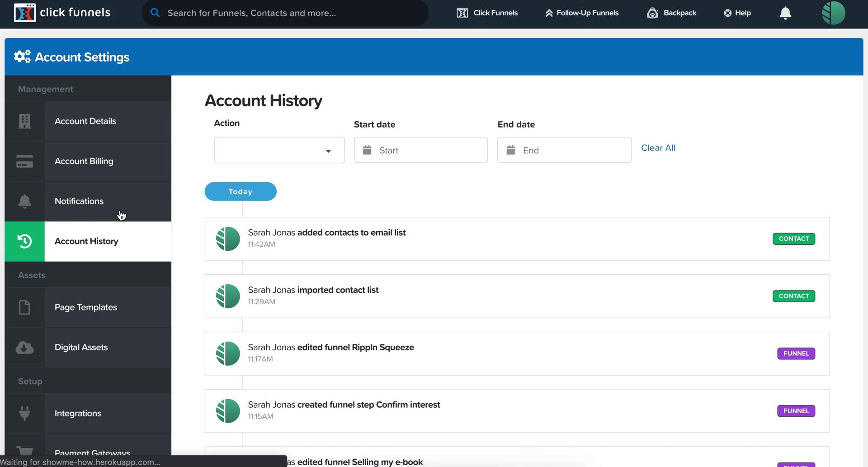The width and height of the screenshot is (868, 467).
Task: Click CONTACT badge on imported contact list
Action: [x=794, y=296]
